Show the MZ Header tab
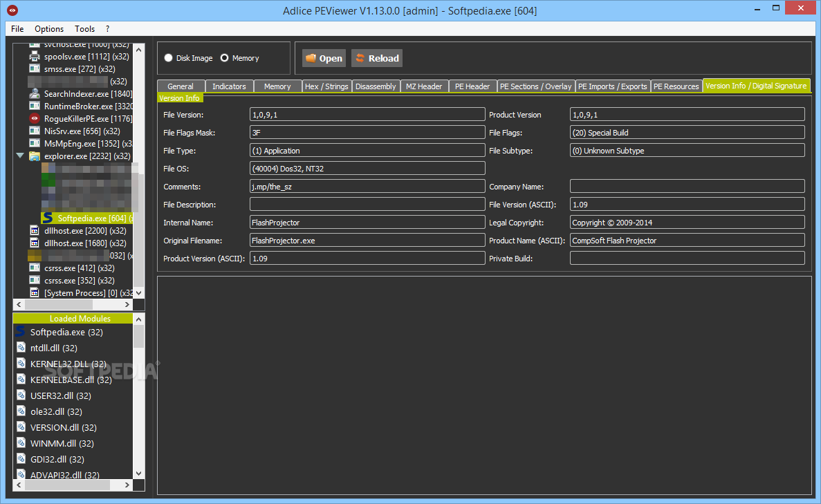 pyautogui.click(x=424, y=86)
